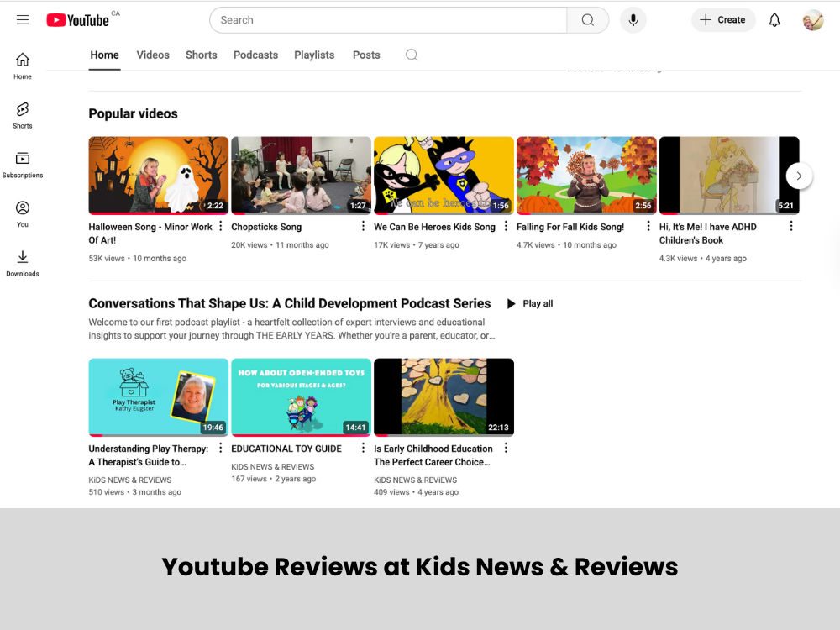This screenshot has width=840, height=630.
Task: Open the hamburger guide menu
Action: [x=23, y=20]
